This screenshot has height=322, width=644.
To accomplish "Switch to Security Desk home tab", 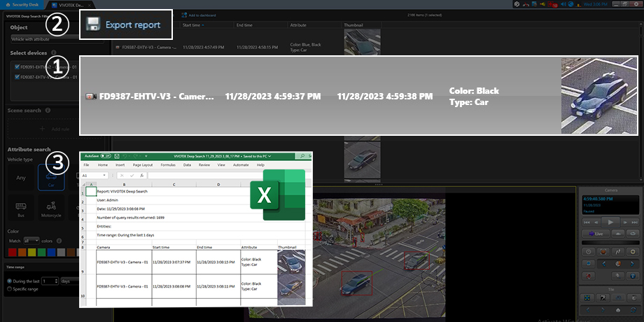I will [x=22, y=4].
